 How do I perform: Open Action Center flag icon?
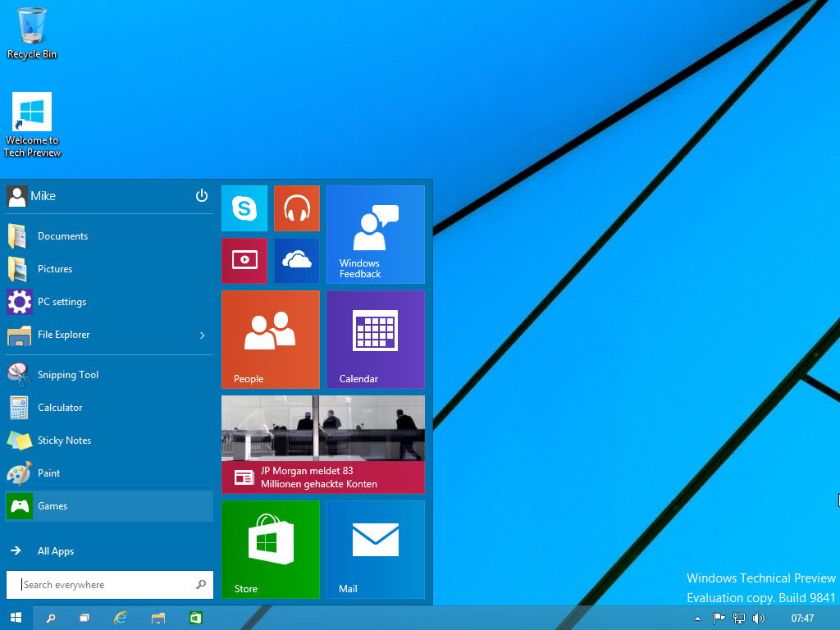pos(719,619)
